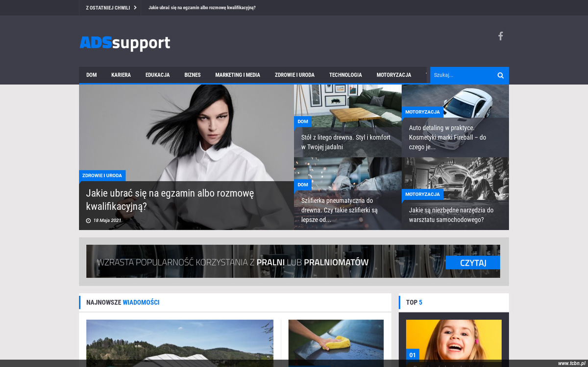
Task: Click the TOP 5 heading
Action: pyautogui.click(x=414, y=302)
